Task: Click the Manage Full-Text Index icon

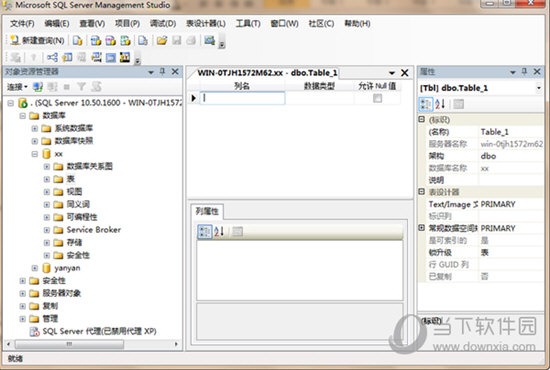Action: point(81,57)
